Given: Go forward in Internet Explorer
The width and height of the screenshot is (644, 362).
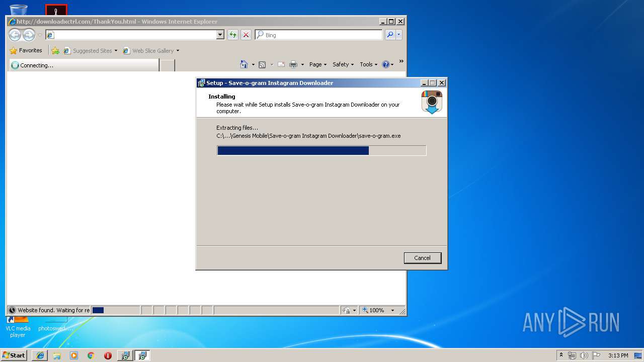Looking at the screenshot, I should (x=29, y=35).
